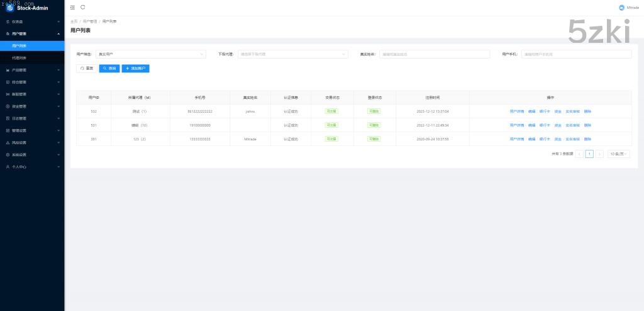Viewport: 644px width, 311px height.
Task: Click the 重置 reset button
Action: coord(87,68)
